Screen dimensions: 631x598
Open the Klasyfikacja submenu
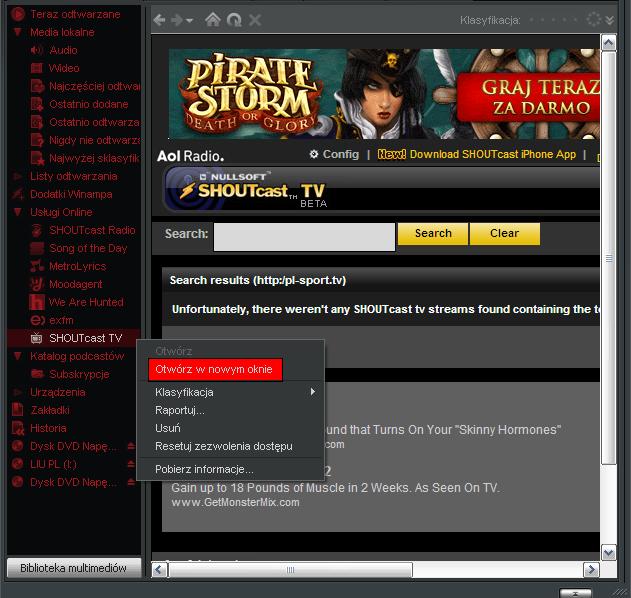[x=231, y=392]
